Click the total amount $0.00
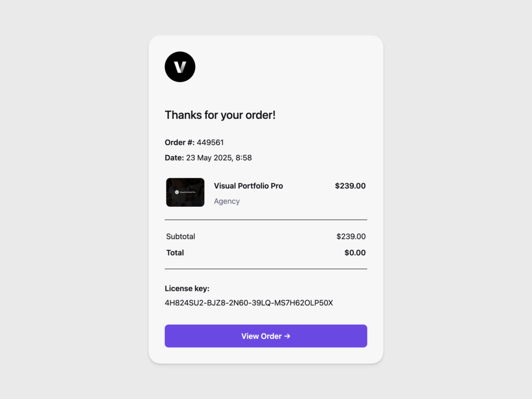Image resolution: width=532 pixels, height=399 pixels. coord(355,253)
